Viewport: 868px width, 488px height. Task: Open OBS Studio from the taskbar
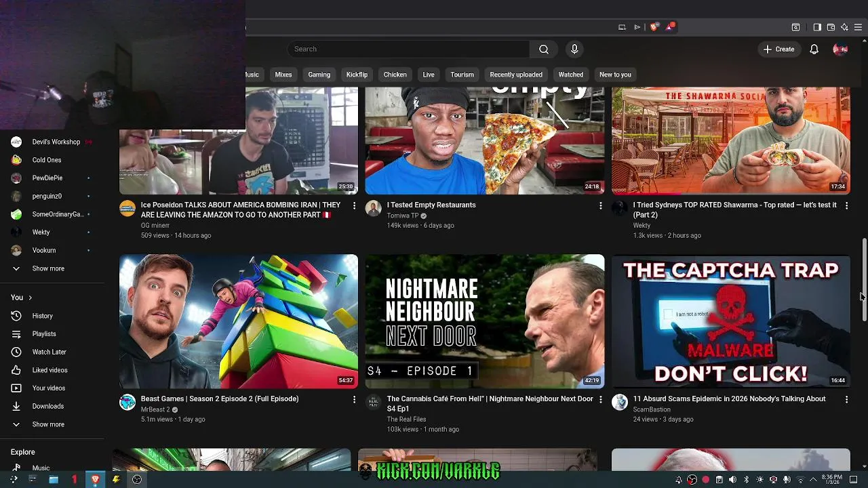click(x=137, y=479)
